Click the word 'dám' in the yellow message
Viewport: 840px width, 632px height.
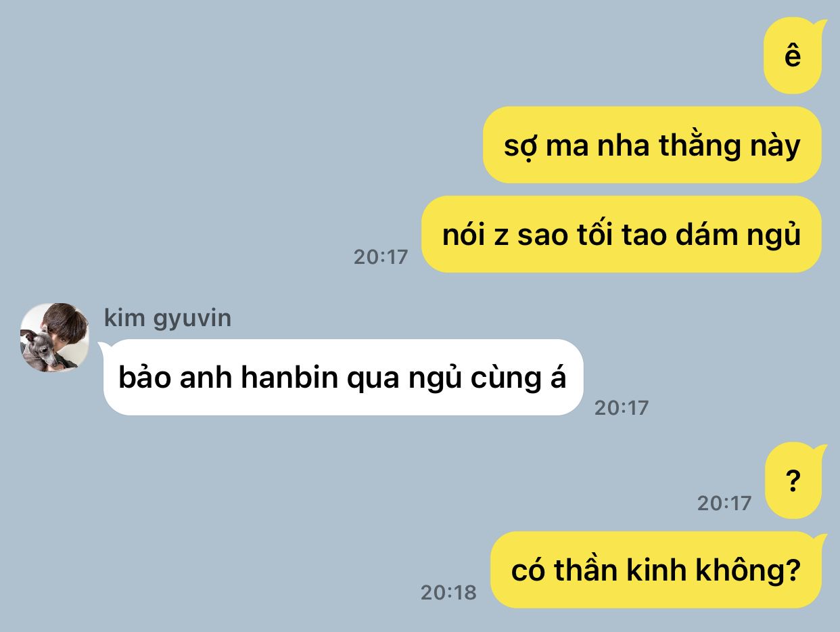pyautogui.click(x=693, y=234)
